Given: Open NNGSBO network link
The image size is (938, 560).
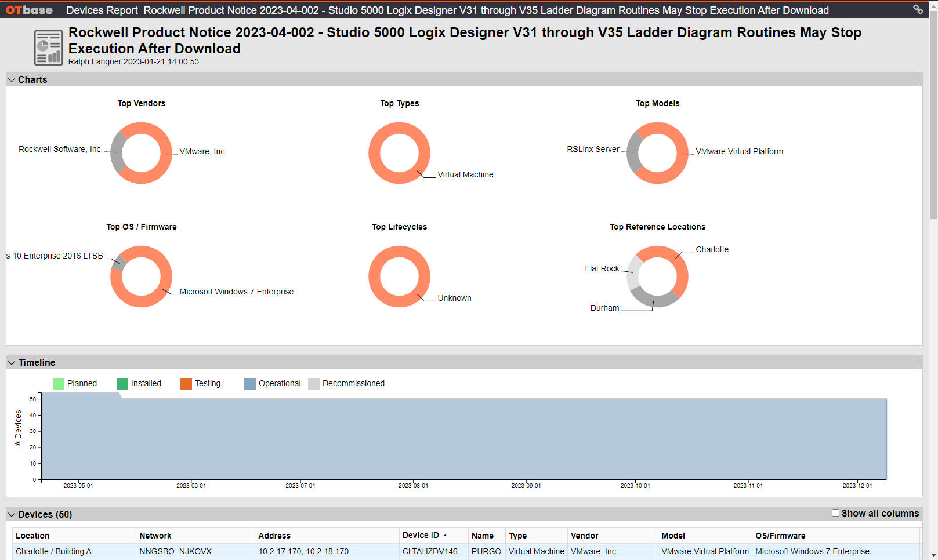Looking at the screenshot, I should coord(157,551).
